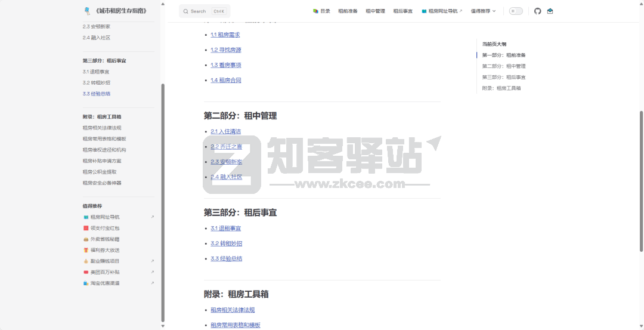Select 租房补贴申请方案 in the sidebar

pos(102,161)
